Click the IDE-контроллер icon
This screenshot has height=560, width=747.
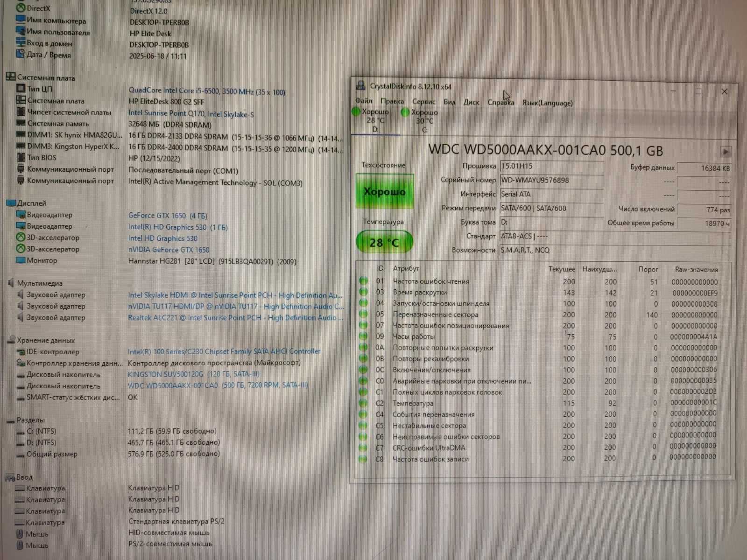(x=21, y=352)
